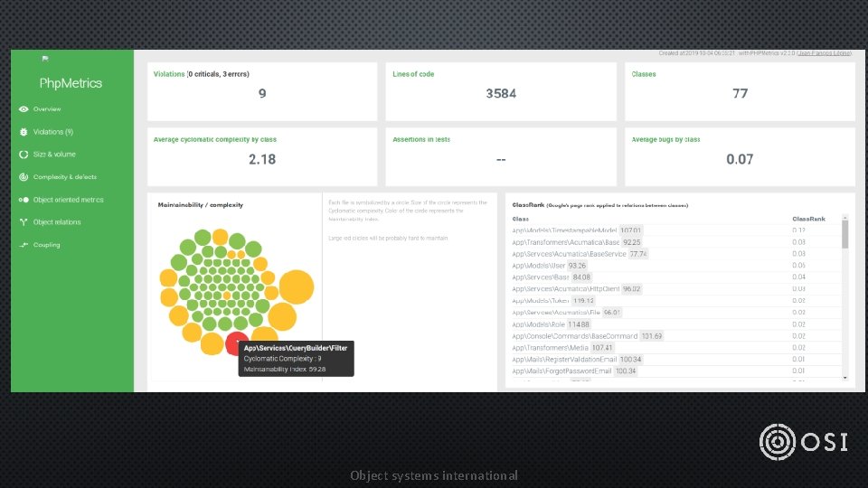The image size is (868, 488).
Task: Select App\Services\Acumatica\File row
Action: [x=676, y=312]
